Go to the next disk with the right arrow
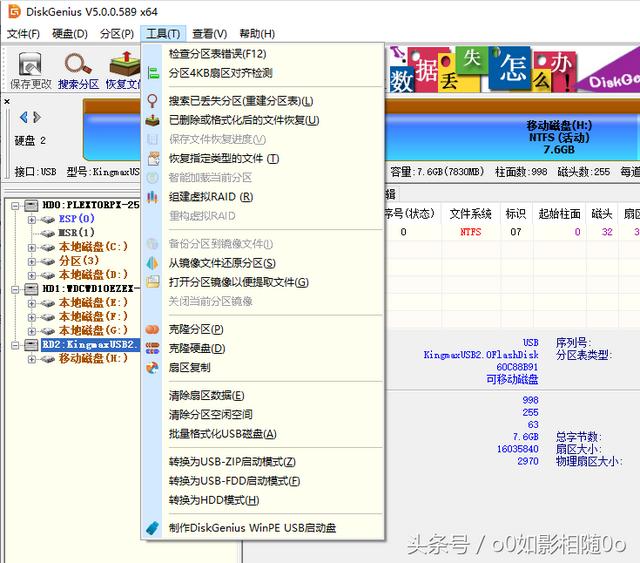640x563 pixels. click(37, 118)
